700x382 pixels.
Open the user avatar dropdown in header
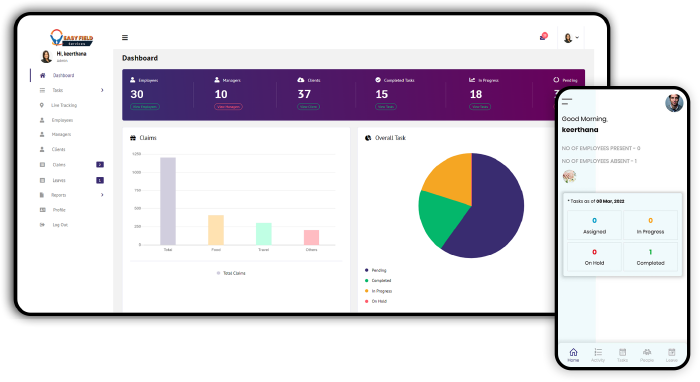(x=571, y=38)
